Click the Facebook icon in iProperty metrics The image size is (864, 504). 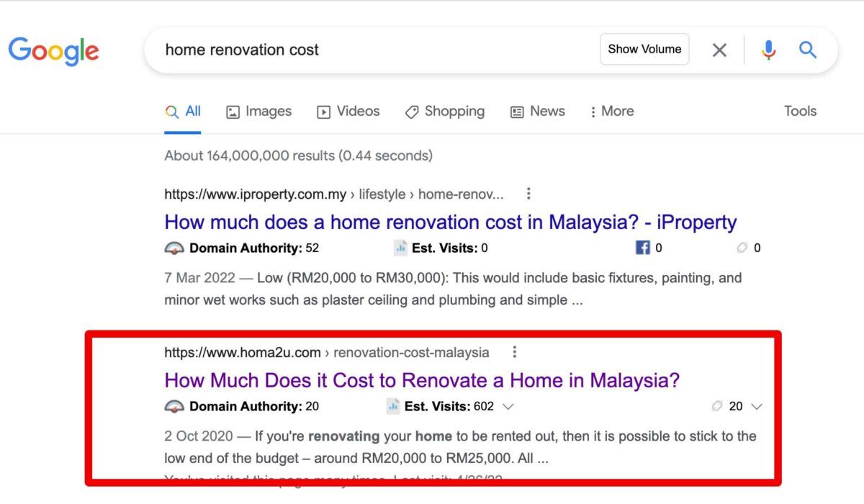[x=643, y=248]
